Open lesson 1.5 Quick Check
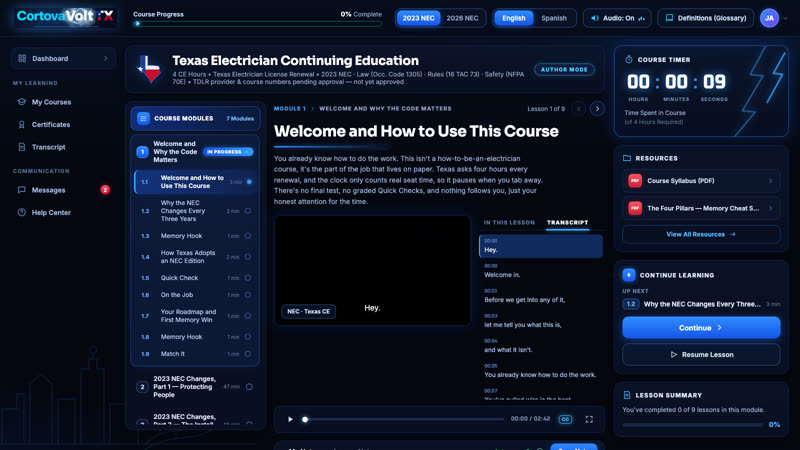Viewport: 800px width, 450px height. (195, 278)
